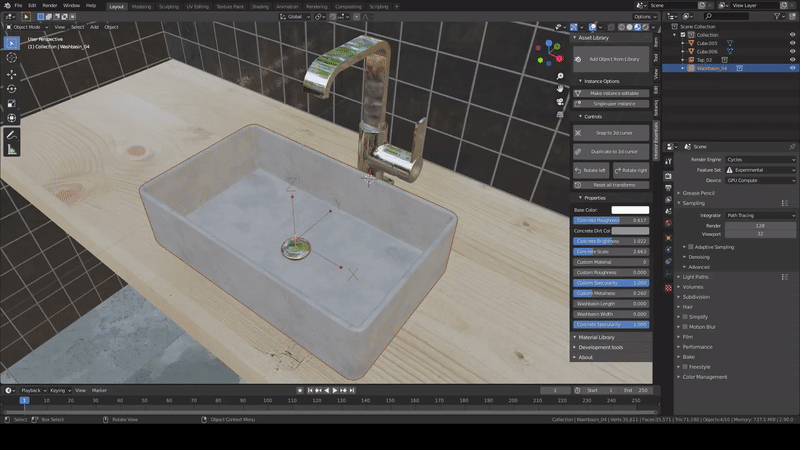This screenshot has height=450, width=800.
Task: Enable the Simplify checkbox
Action: (685, 317)
